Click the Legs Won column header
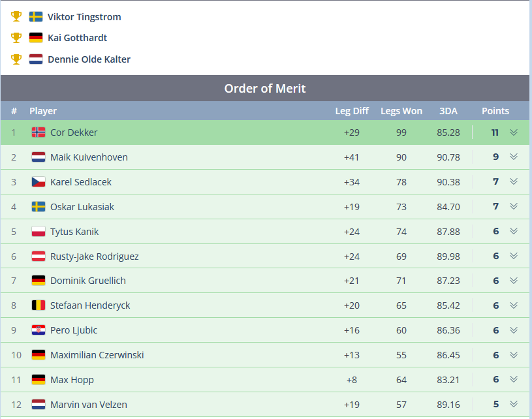Image resolution: width=532 pixels, height=419 pixels. 401,111
